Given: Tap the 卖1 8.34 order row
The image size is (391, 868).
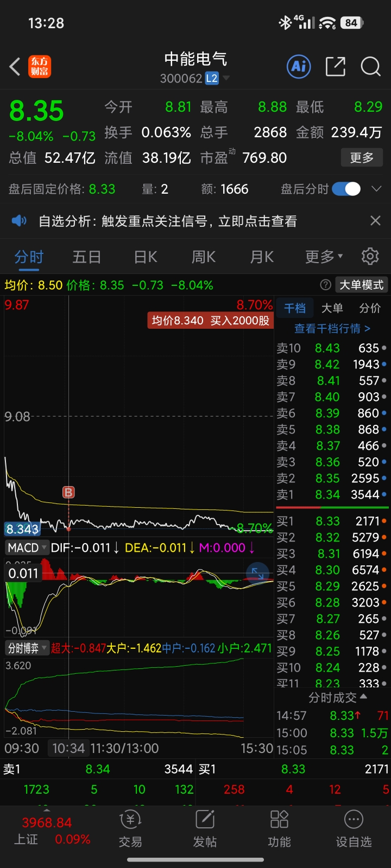Looking at the screenshot, I should pyautogui.click(x=332, y=495).
